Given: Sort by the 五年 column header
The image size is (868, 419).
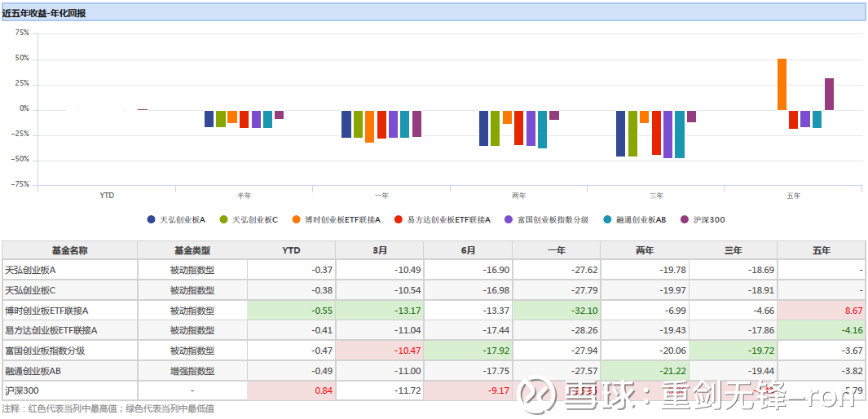Looking at the screenshot, I should 822,250.
